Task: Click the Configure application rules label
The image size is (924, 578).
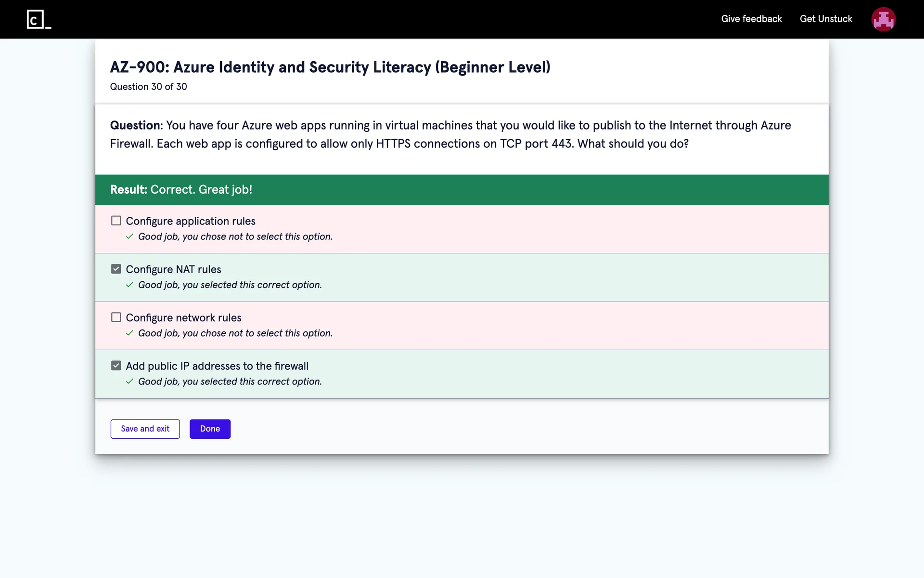Action: point(191,221)
